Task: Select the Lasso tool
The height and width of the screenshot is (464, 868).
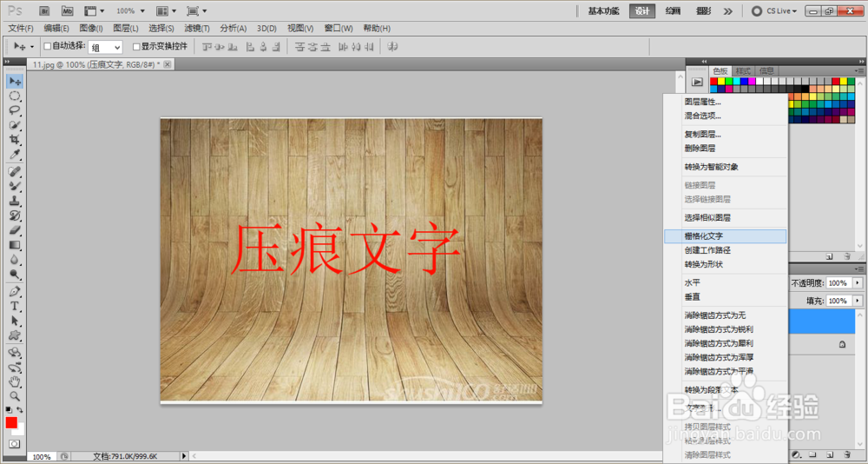Action: coord(15,110)
